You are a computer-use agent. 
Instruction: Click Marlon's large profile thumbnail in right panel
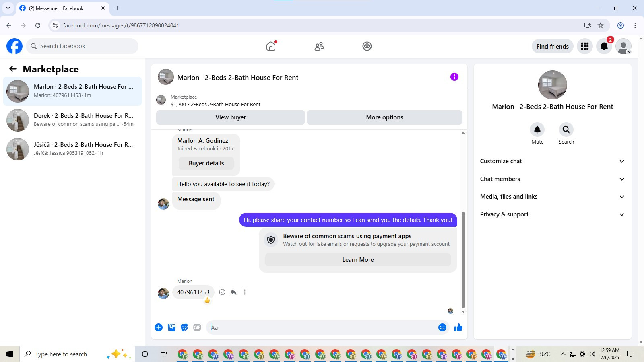coord(552,85)
